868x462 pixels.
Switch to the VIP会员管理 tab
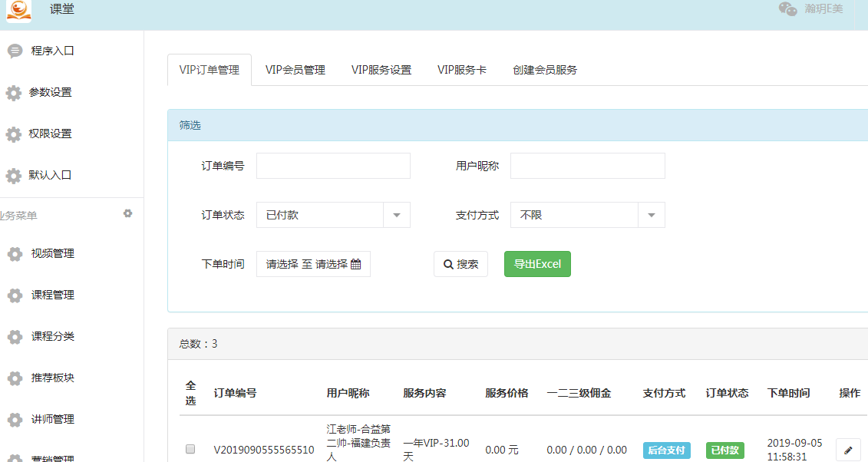[x=295, y=70]
